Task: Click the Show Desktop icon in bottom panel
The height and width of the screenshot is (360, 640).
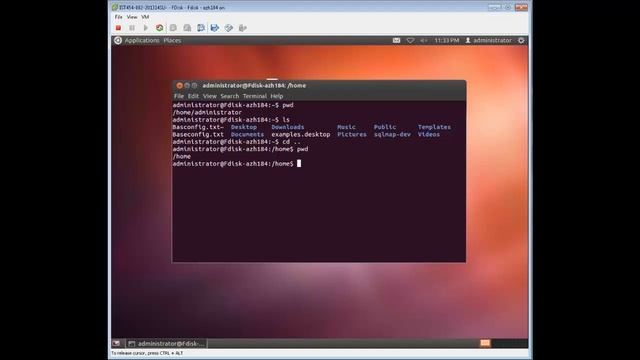Action: pyautogui.click(x=116, y=344)
